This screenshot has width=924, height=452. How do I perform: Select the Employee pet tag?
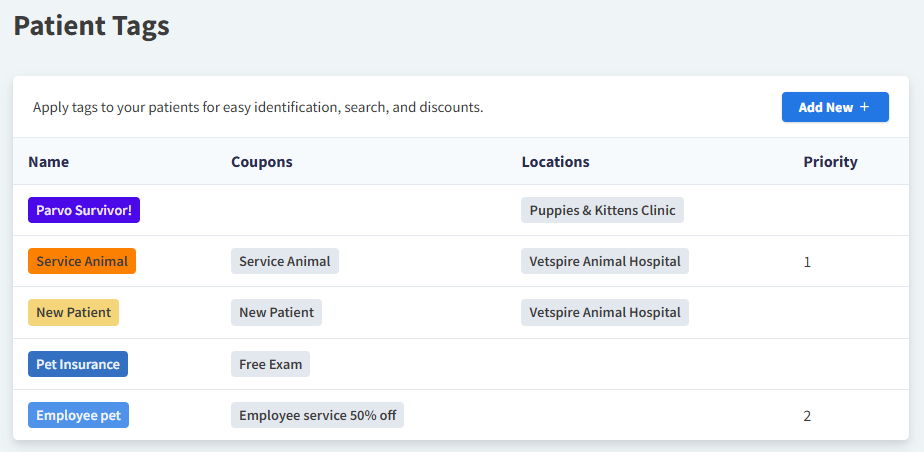point(78,415)
